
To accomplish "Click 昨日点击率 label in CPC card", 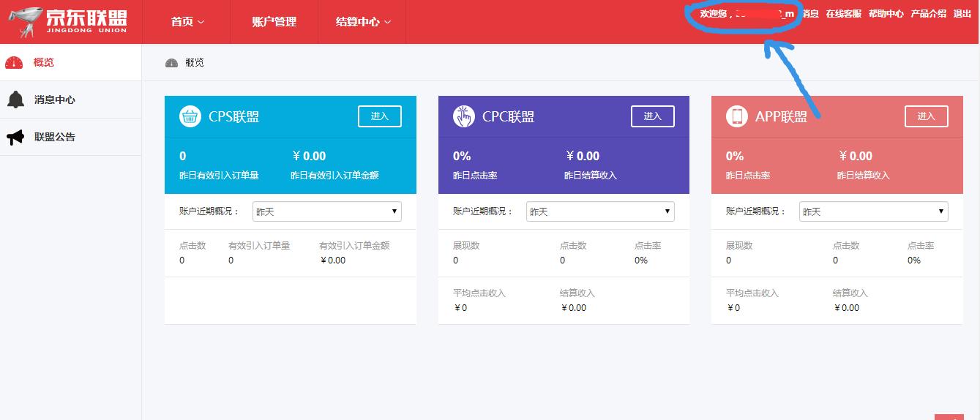I will click(475, 176).
